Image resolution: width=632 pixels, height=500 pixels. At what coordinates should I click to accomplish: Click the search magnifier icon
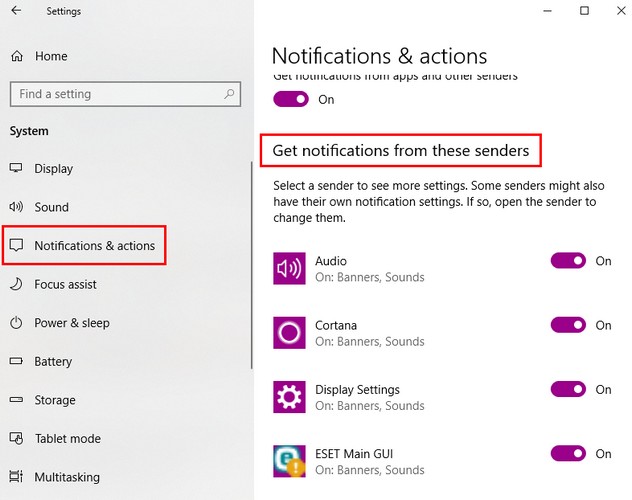pyautogui.click(x=229, y=94)
